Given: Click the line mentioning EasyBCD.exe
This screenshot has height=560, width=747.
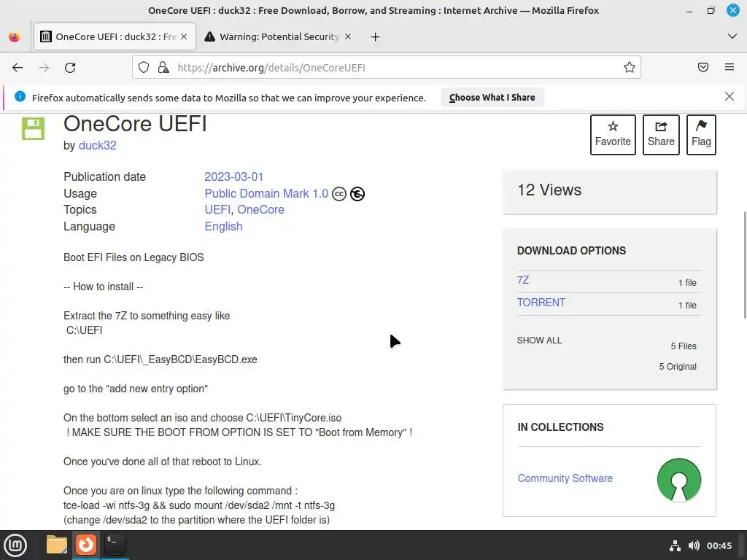Looking at the screenshot, I should click(160, 359).
